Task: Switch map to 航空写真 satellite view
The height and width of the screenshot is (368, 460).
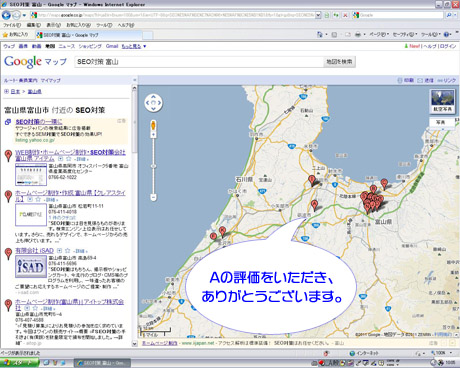Action: coord(443,101)
